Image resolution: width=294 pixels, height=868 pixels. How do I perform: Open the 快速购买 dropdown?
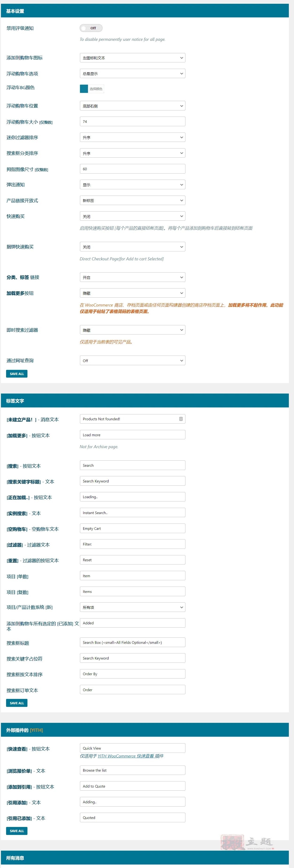coord(132,216)
